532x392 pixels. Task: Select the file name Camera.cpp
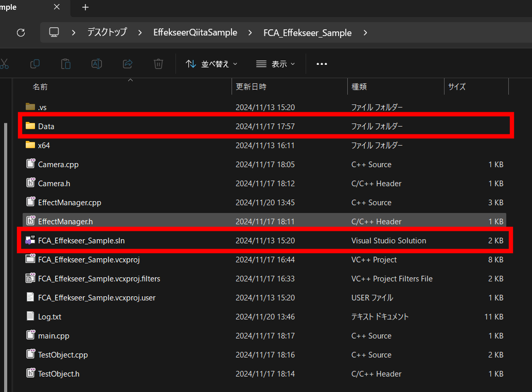(58, 165)
